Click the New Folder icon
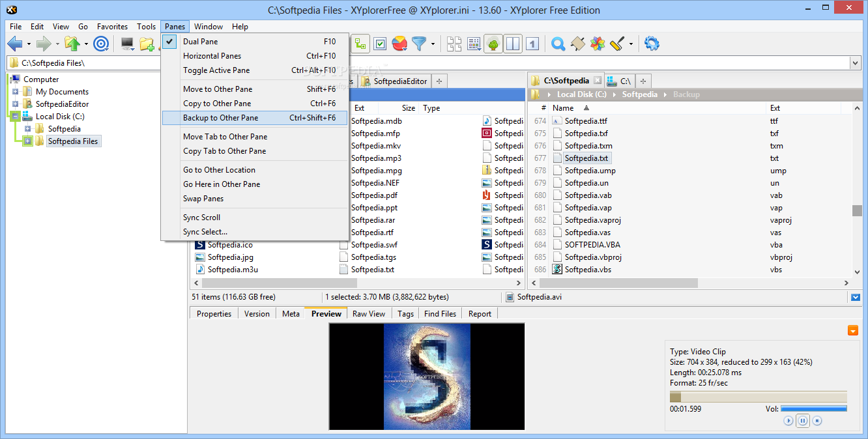This screenshot has height=439, width=868. 147,44
